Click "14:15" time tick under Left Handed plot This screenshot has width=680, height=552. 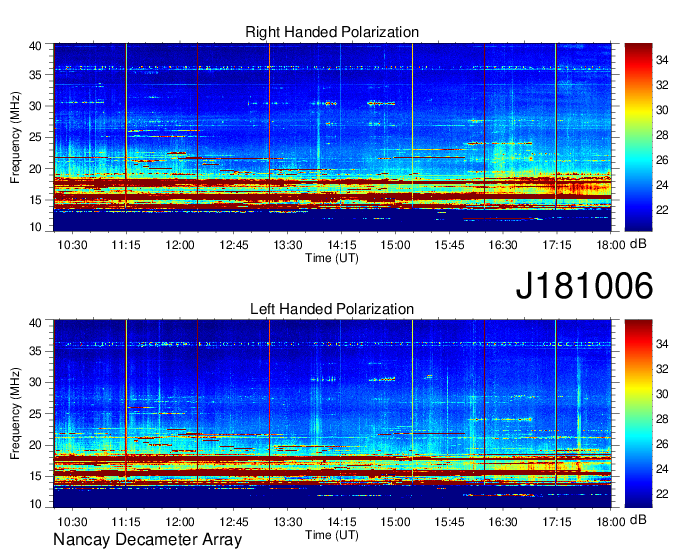(342, 521)
